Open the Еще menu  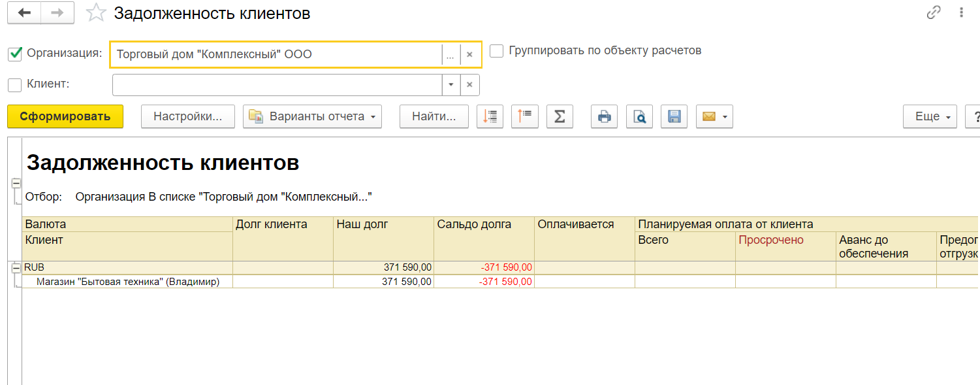pyautogui.click(x=930, y=117)
